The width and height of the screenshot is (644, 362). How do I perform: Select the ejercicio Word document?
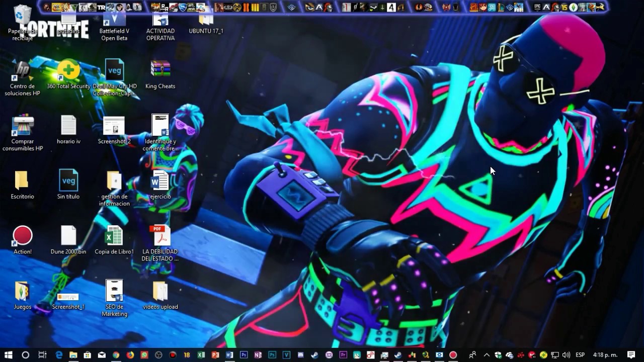point(160,185)
